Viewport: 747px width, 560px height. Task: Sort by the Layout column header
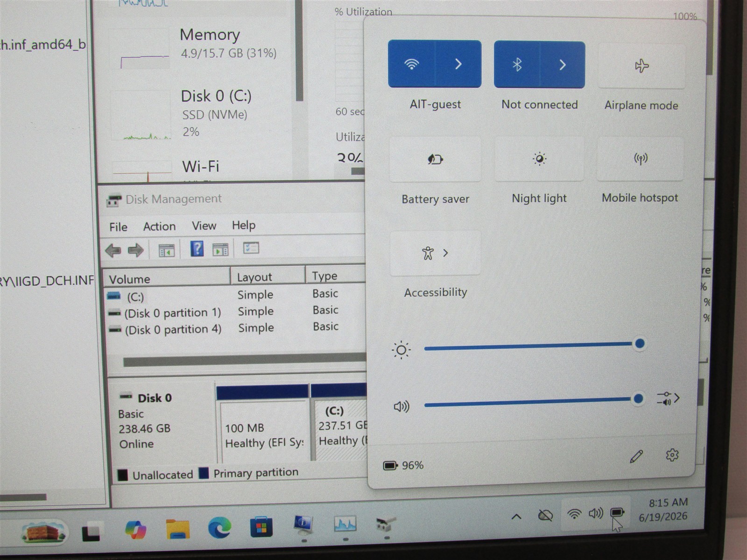click(268, 276)
